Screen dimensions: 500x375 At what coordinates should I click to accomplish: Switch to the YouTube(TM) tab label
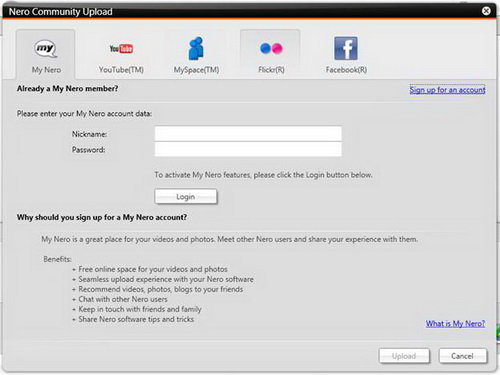click(x=121, y=70)
